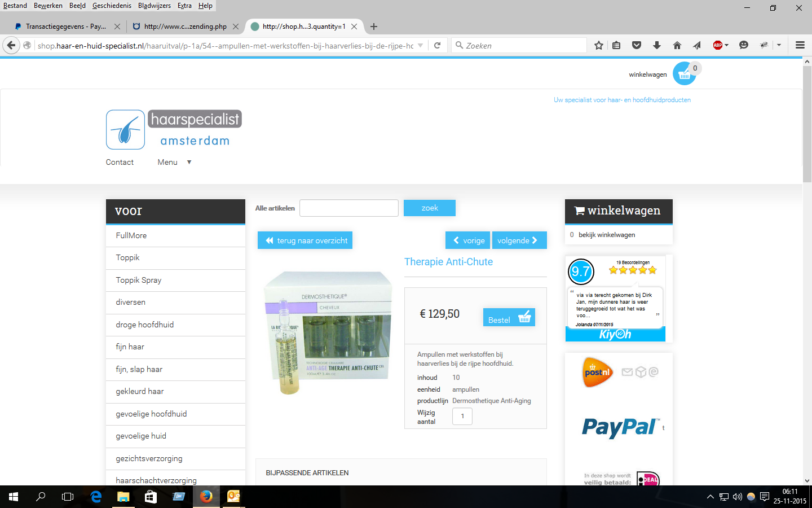Click terug naar overzicht button

tap(305, 240)
